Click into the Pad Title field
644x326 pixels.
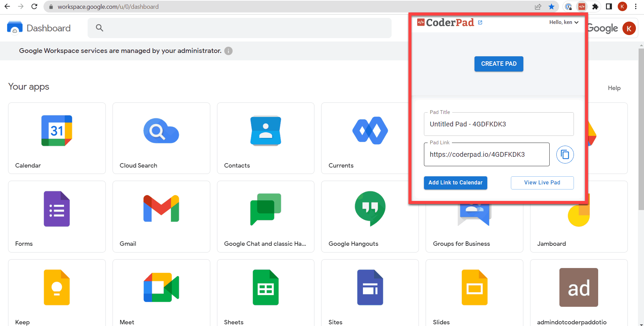(x=498, y=124)
